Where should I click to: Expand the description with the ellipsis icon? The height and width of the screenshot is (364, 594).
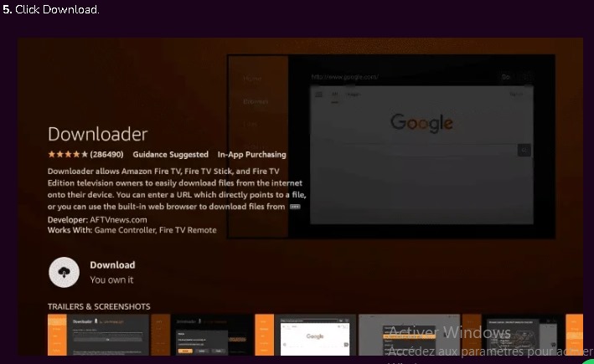click(295, 206)
